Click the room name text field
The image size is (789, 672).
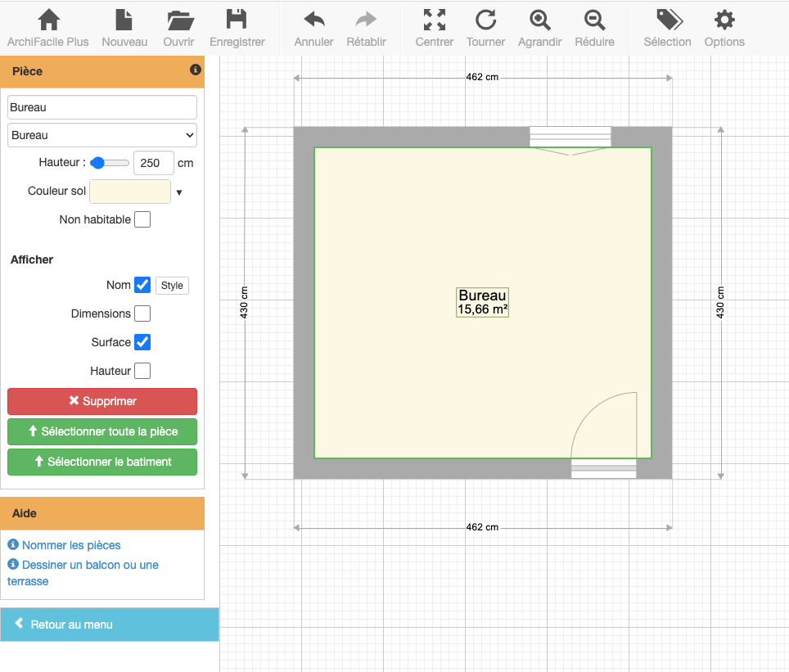pyautogui.click(x=102, y=107)
